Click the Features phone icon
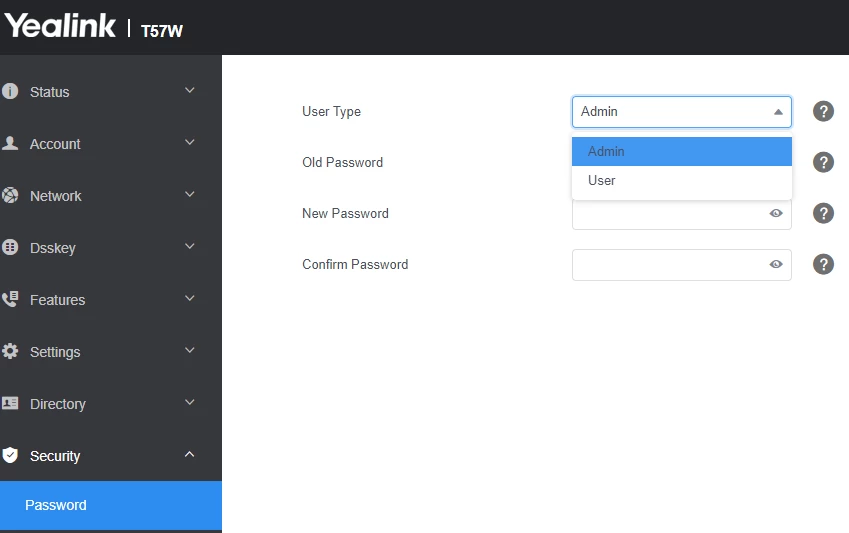The height and width of the screenshot is (533, 849). pyautogui.click(x=10, y=299)
